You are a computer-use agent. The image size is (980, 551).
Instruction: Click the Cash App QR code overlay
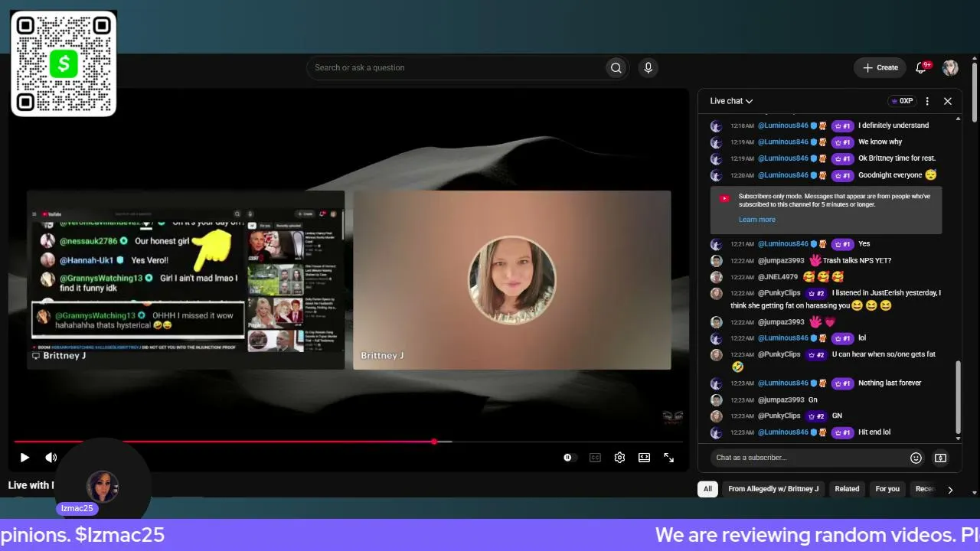(x=64, y=64)
